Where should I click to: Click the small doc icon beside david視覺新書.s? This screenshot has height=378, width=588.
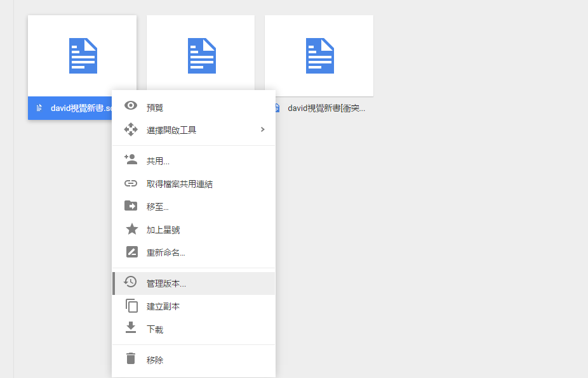pyautogui.click(x=39, y=108)
